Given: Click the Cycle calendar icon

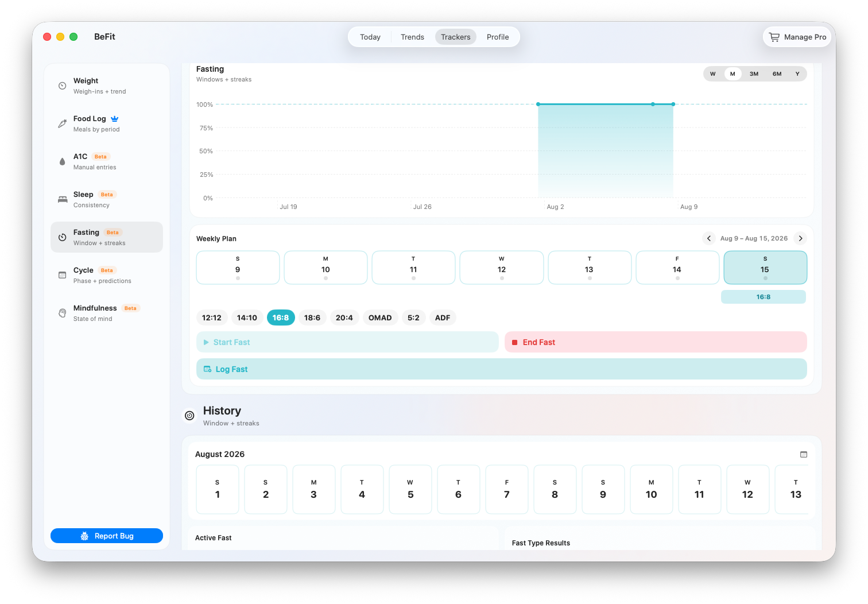Looking at the screenshot, I should (x=63, y=275).
